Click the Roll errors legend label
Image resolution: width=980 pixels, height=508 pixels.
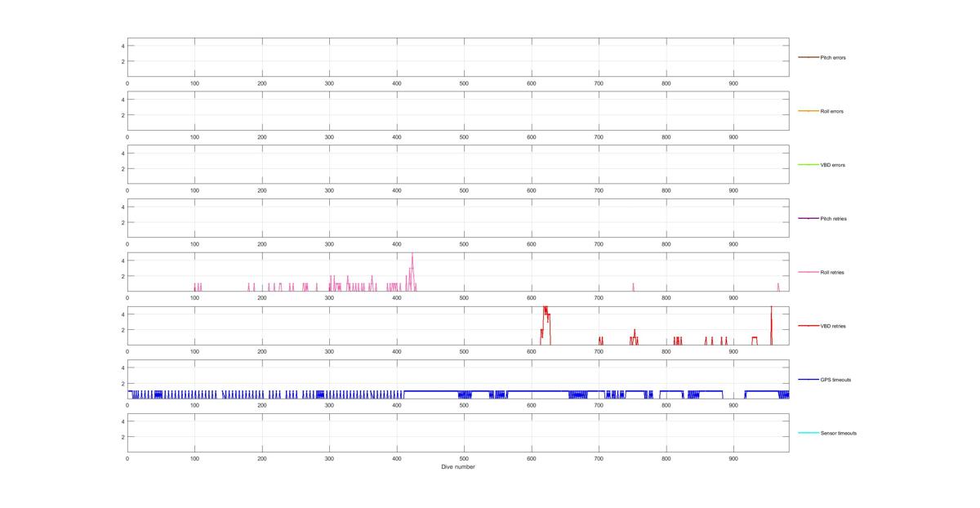pos(832,111)
